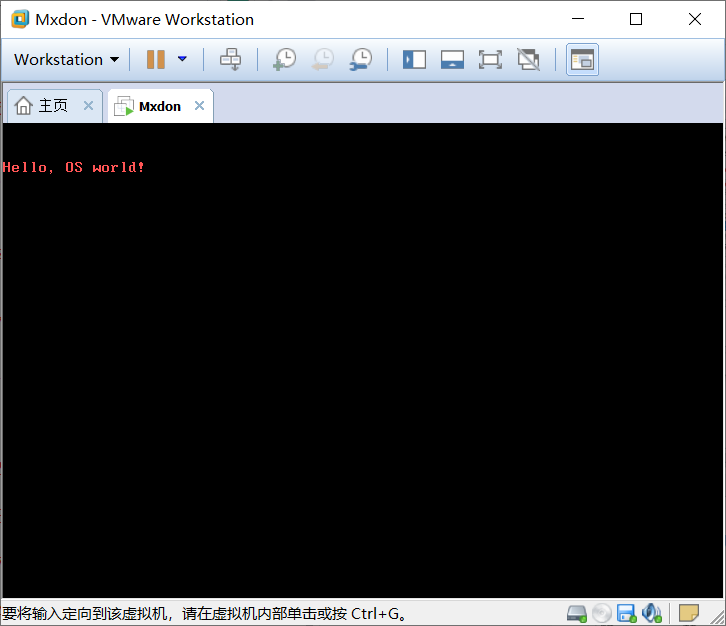Expand the power options dropdown arrow
726x626 pixels.
pyautogui.click(x=182, y=59)
